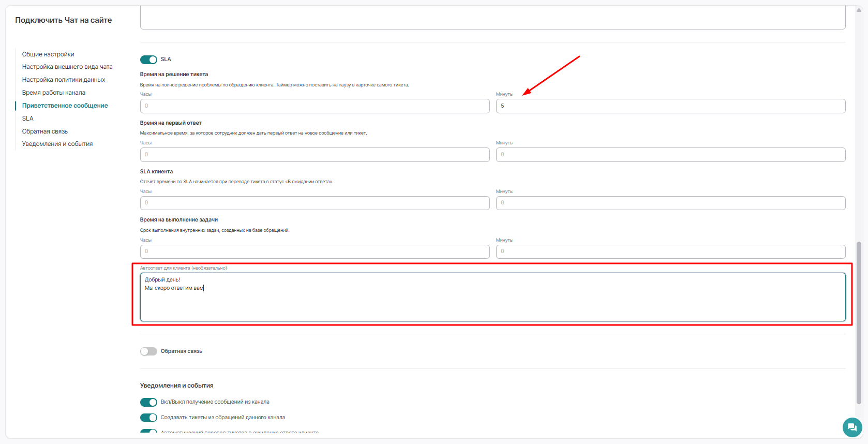Viewport: 868px width, 444px height.
Task: Click hours field under SLA клиента
Action: click(x=315, y=203)
